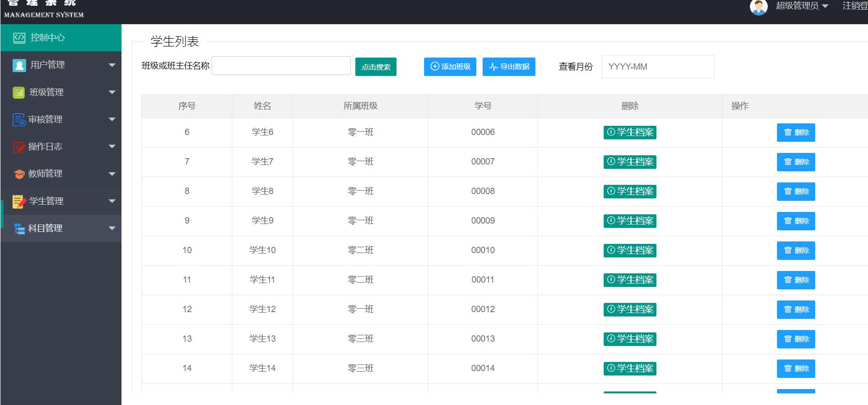Open 科目管理 menu label
This screenshot has height=405, width=868.
click(x=46, y=228)
